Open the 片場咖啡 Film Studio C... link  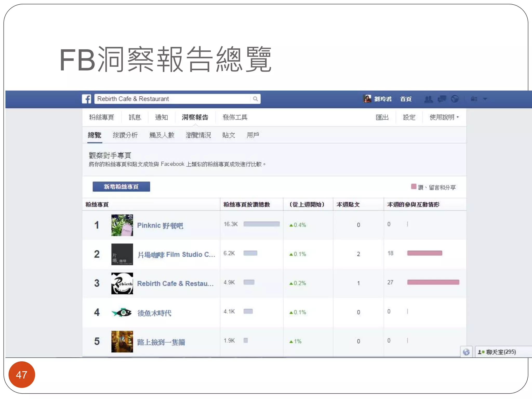coord(176,255)
